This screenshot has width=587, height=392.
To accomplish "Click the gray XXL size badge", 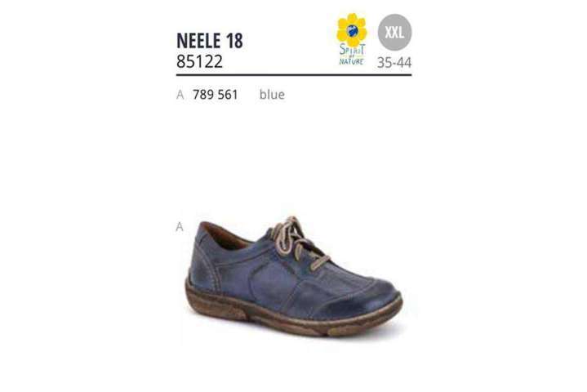I will (x=394, y=32).
